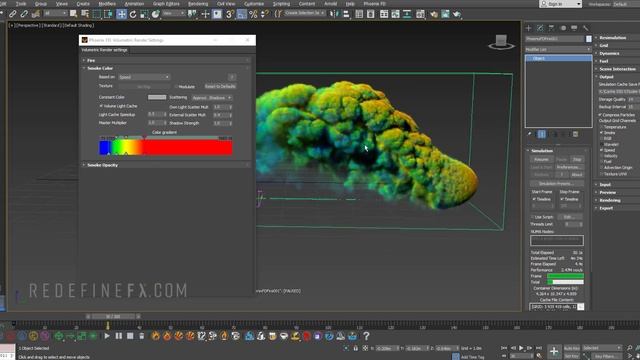Open Create Selection Set dropdown
Image resolution: width=640 pixels, height=360 pixels.
pos(305,13)
